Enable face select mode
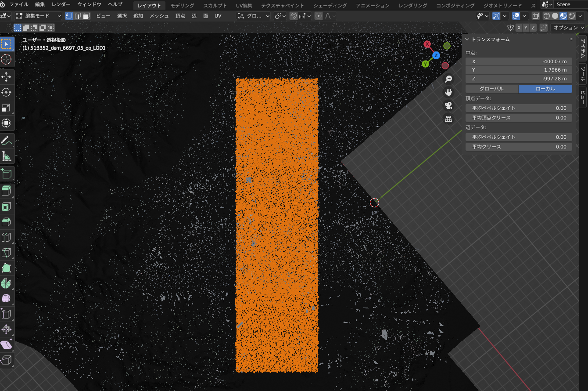 86,16
